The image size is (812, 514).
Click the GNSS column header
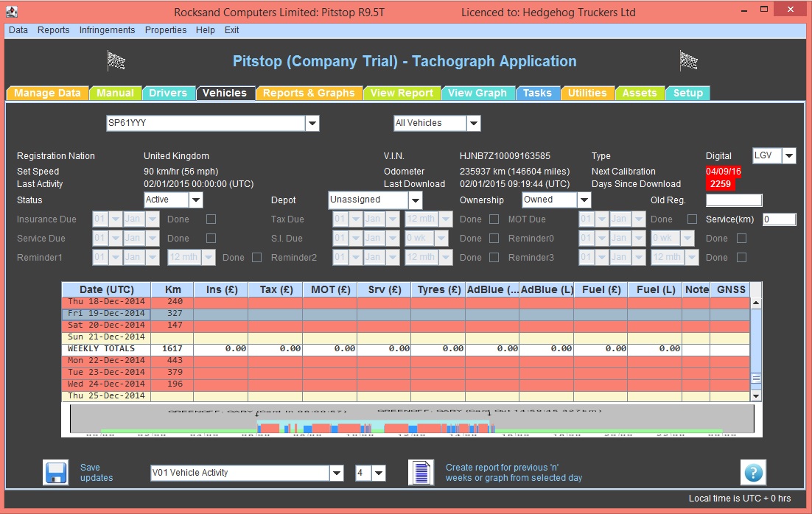pos(731,289)
